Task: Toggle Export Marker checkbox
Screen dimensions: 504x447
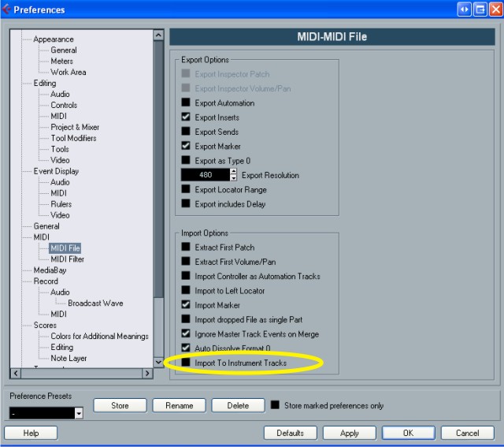Action: pos(187,146)
